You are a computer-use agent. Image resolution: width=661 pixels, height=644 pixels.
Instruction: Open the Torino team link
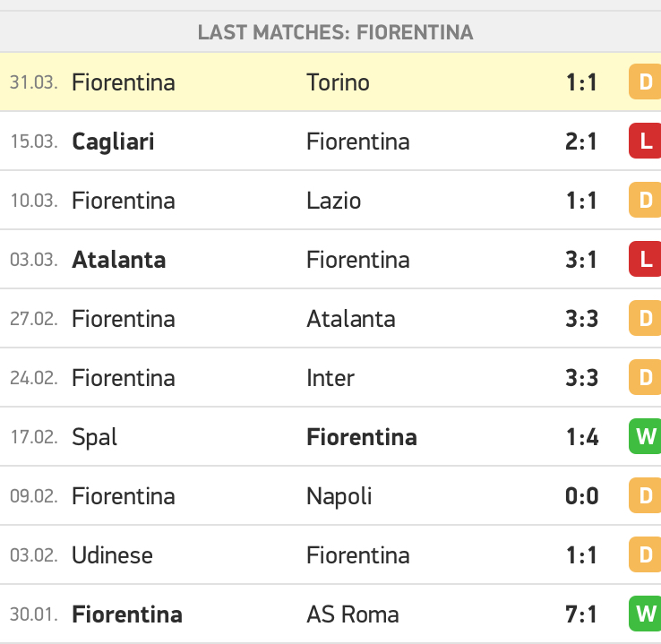(338, 82)
